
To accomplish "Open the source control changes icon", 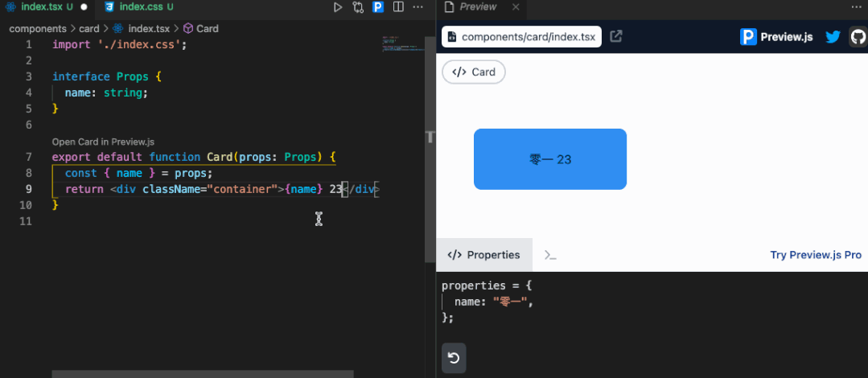I will coord(358,7).
